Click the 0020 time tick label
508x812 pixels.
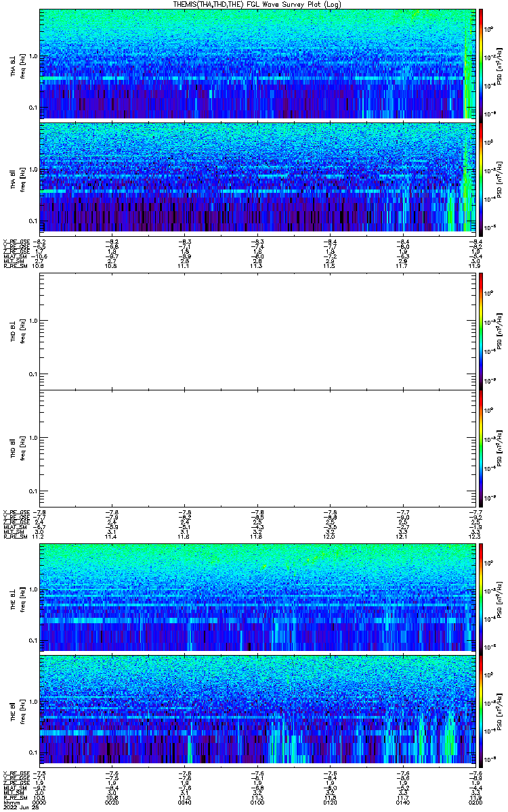pos(112,803)
